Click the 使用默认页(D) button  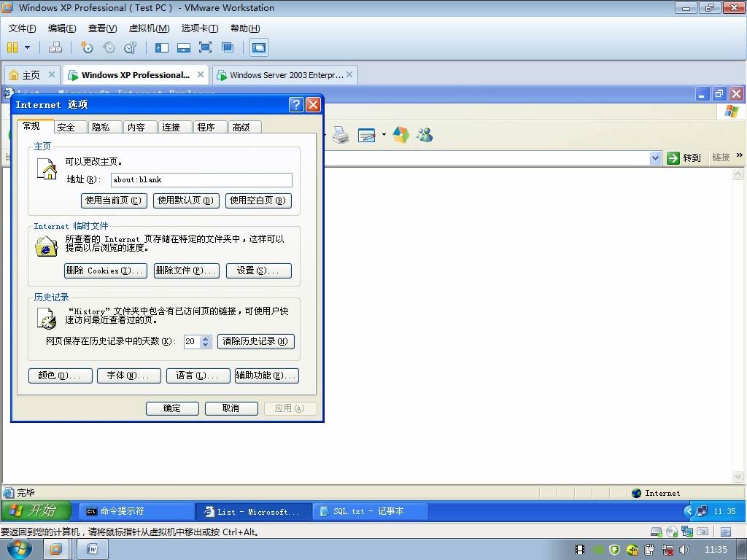tap(186, 201)
